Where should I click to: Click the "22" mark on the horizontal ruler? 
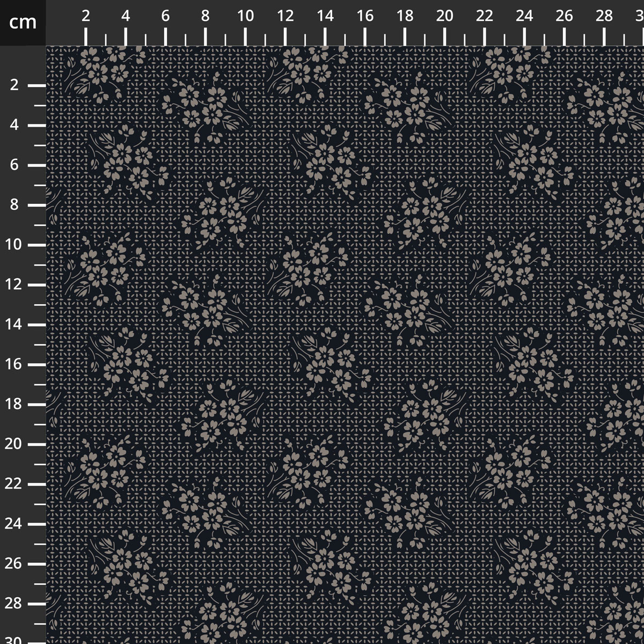pos(485,16)
